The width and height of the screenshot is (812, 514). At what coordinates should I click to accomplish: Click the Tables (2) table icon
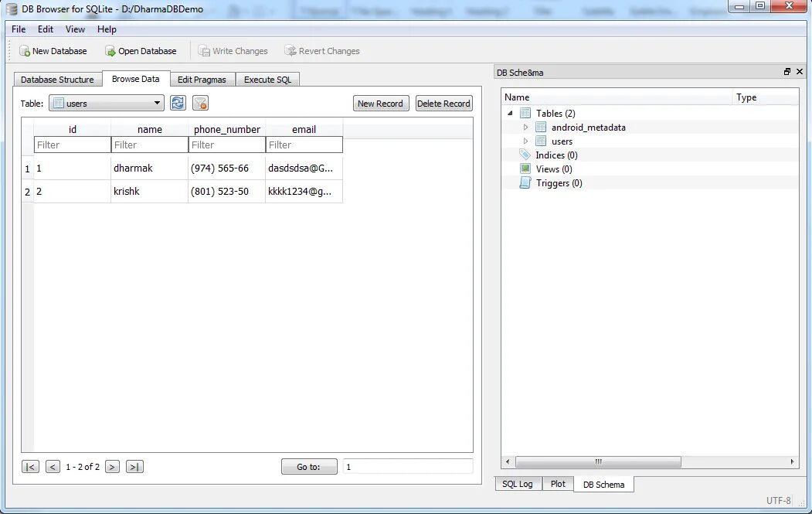(525, 113)
